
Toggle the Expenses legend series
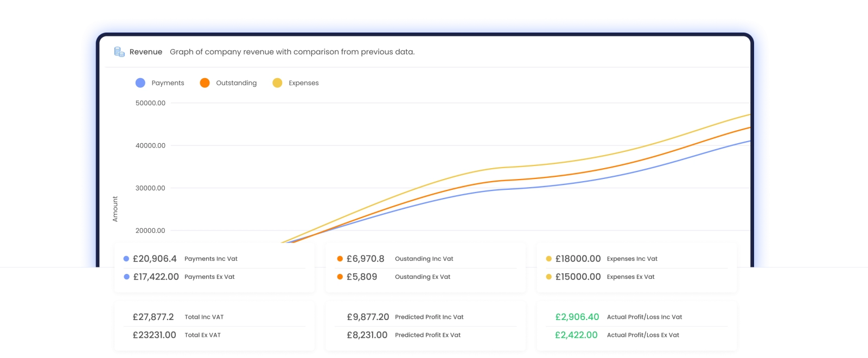296,83
